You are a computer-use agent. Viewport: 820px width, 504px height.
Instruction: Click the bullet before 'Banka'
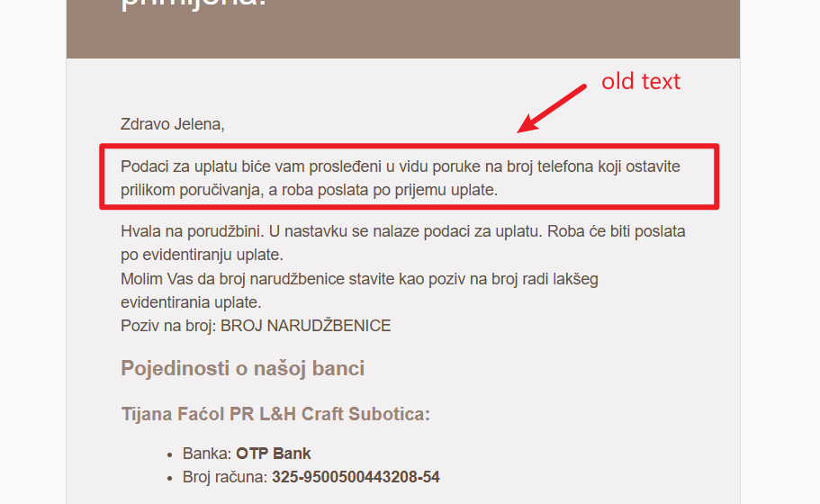click(x=169, y=454)
